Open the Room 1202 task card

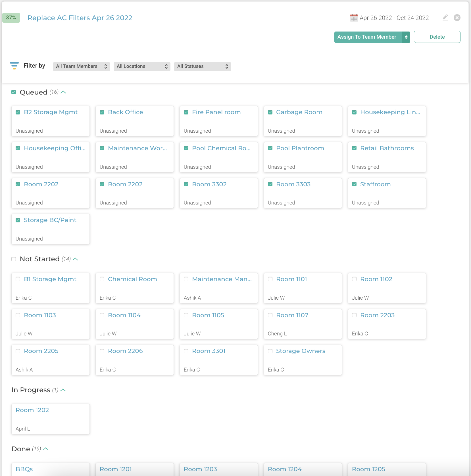(51, 419)
